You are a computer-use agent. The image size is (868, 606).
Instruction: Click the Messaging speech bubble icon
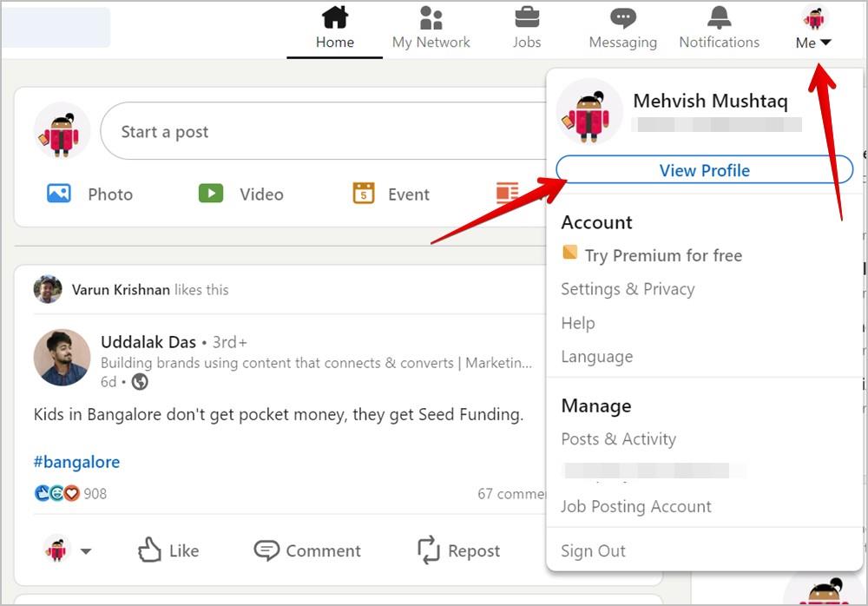coord(622,18)
